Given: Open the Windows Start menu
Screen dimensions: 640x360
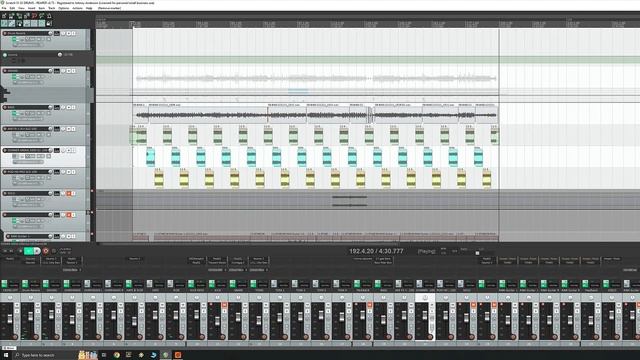Looking at the screenshot, I should pos(6,355).
